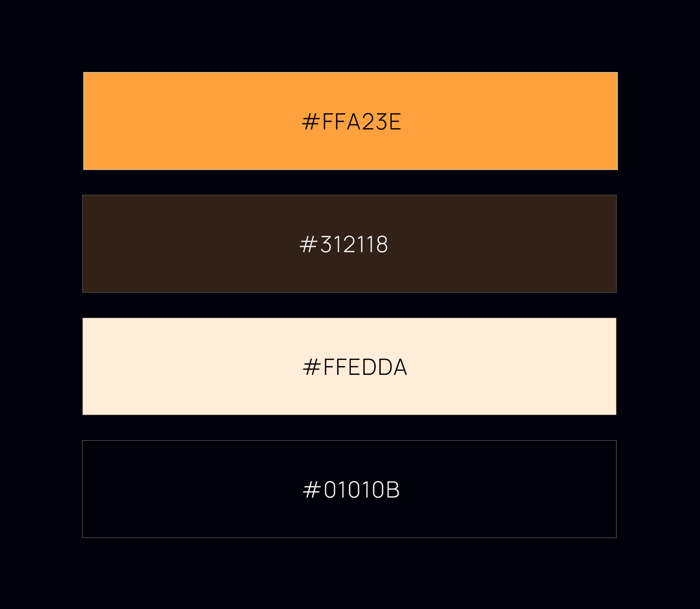This screenshot has width=700, height=609.
Task: Click the dark background below the bottom swatch
Action: point(350,573)
